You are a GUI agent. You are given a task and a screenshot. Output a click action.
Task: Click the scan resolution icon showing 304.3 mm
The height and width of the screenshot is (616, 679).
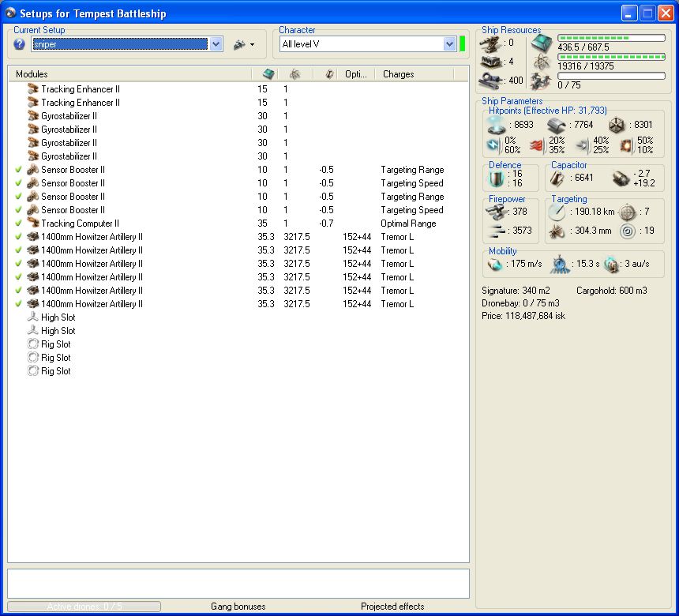(x=557, y=231)
